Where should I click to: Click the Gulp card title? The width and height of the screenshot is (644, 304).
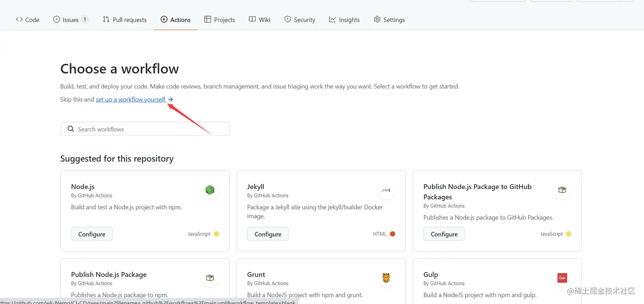point(431,275)
